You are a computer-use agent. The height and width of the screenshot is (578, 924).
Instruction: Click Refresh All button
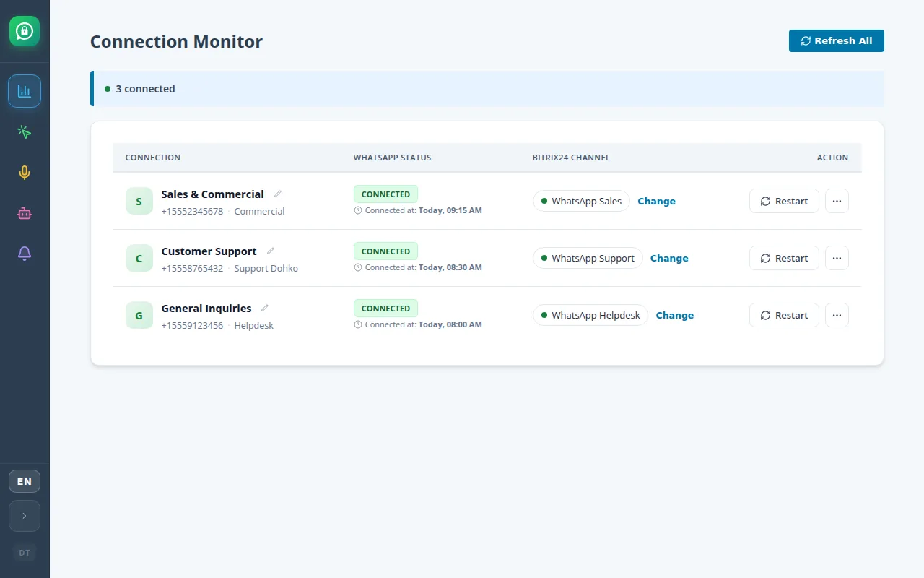[837, 41]
